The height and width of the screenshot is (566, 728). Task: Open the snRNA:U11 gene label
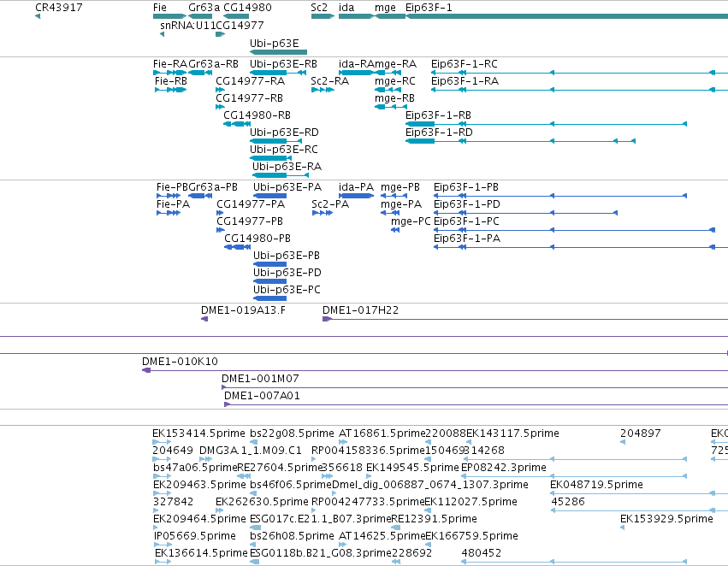coord(187,26)
